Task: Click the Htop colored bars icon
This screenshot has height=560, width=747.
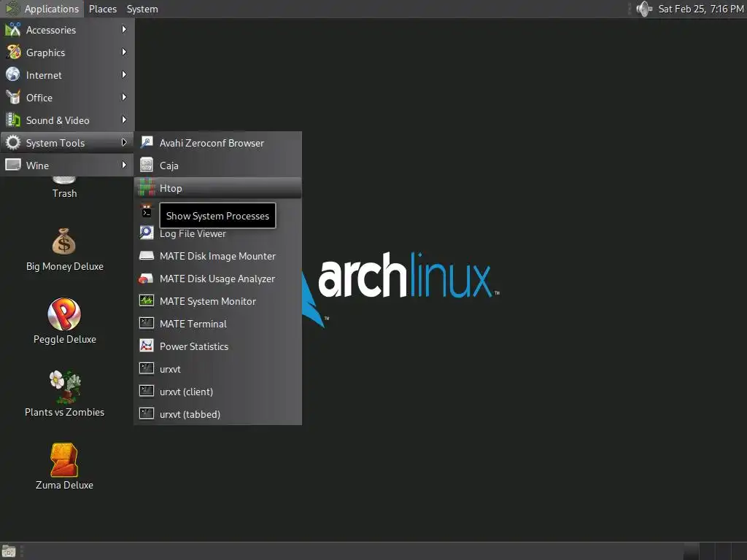Action: [146, 187]
